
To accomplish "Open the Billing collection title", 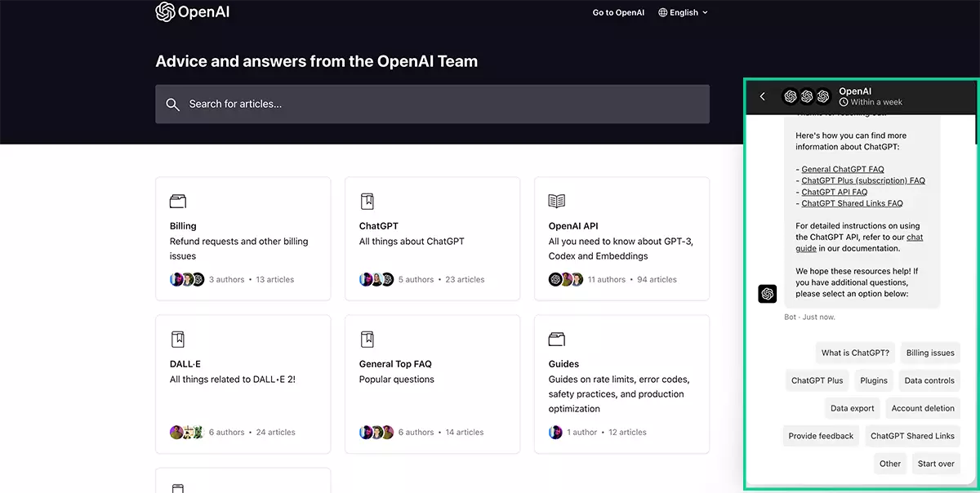I will [183, 226].
